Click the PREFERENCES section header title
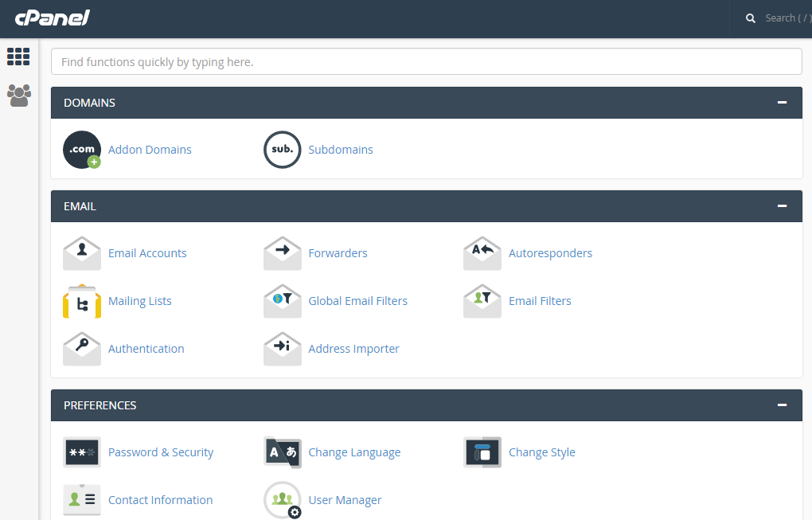Screen dimensions: 812x520 pyautogui.click(x=100, y=405)
